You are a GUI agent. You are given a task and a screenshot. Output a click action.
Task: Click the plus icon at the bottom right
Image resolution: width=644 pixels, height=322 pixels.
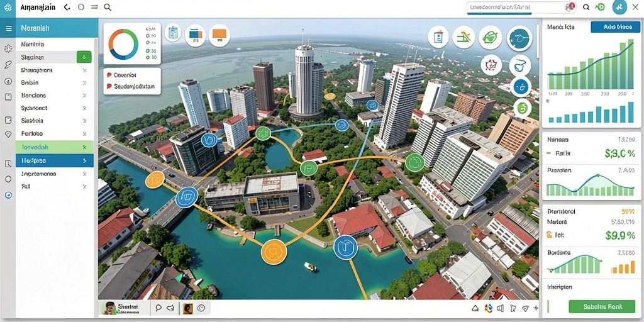tap(536, 308)
